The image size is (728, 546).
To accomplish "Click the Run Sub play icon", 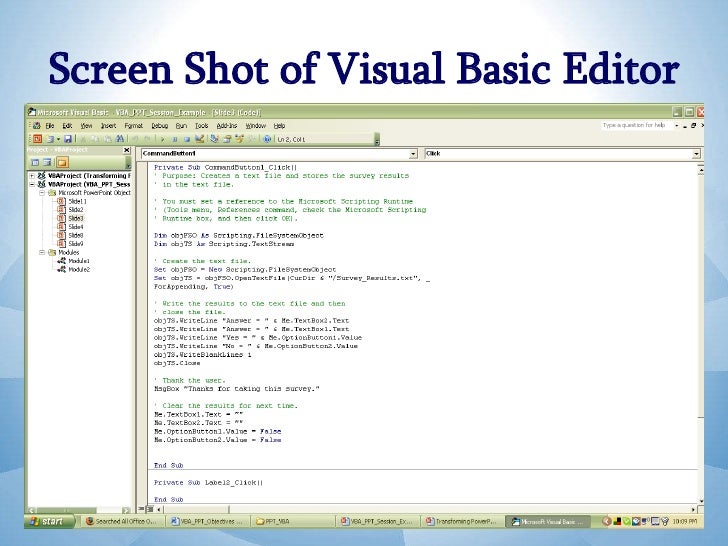I will (x=163, y=139).
